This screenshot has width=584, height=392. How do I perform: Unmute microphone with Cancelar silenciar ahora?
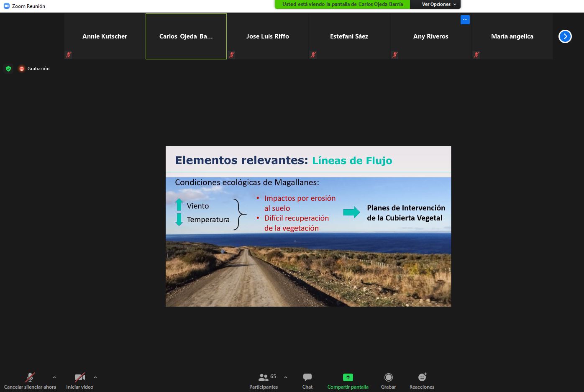pyautogui.click(x=30, y=377)
